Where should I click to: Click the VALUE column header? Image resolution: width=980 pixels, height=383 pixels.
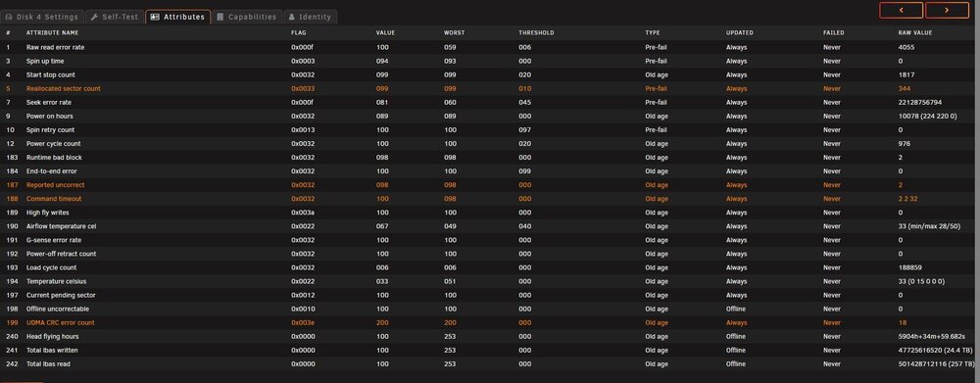(x=385, y=32)
